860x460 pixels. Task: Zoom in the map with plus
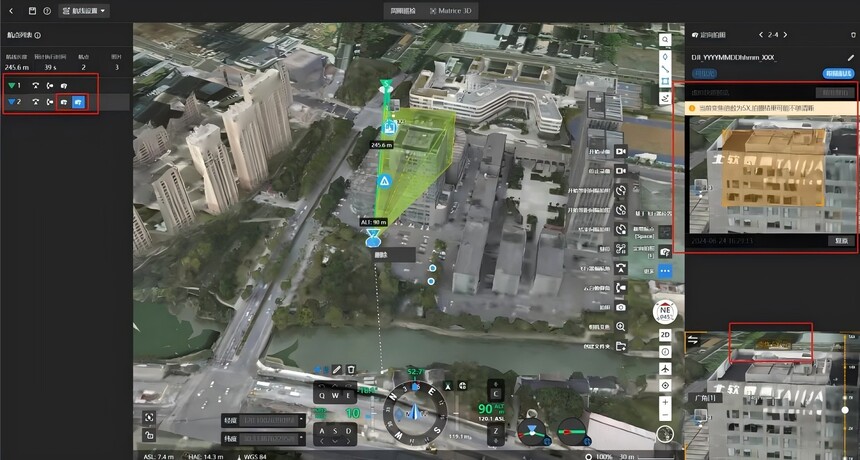[665, 402]
